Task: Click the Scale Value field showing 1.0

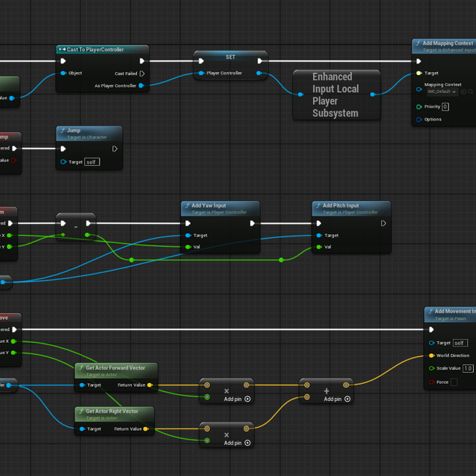Action: pyautogui.click(x=468, y=368)
